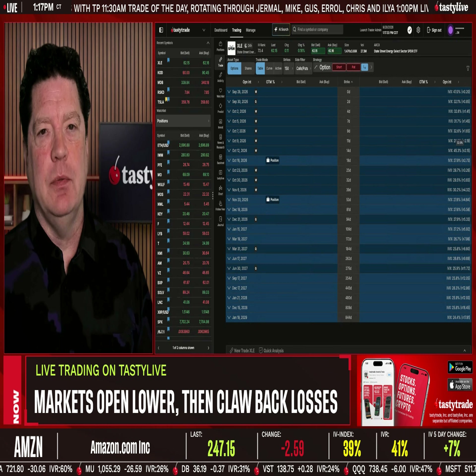Open Positions in the vertical nav

point(221,46)
